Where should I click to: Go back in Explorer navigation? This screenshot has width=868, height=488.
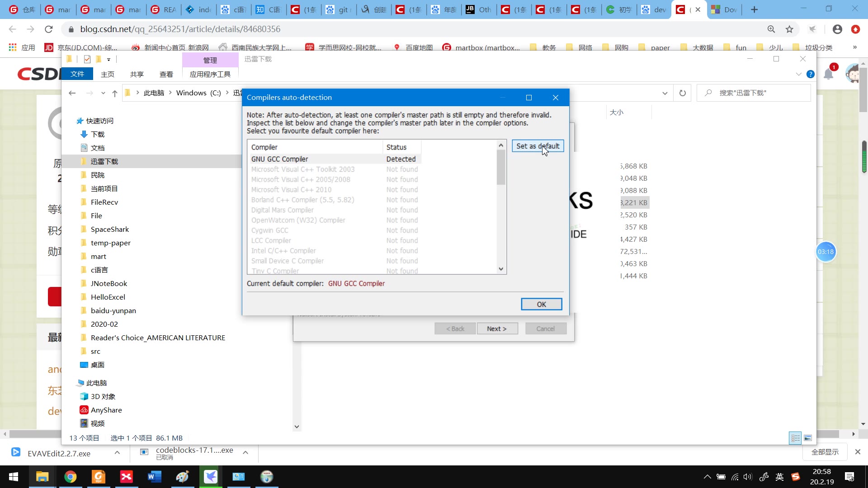72,93
